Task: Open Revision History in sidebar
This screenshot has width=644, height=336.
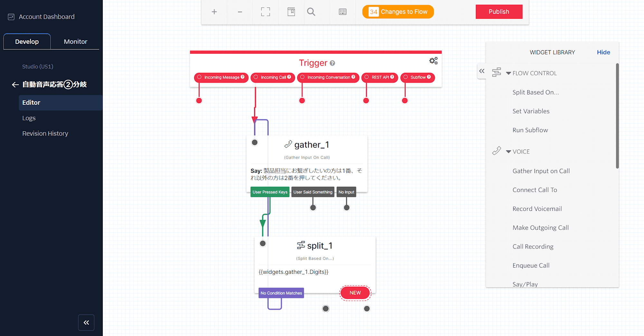Action: pos(45,133)
